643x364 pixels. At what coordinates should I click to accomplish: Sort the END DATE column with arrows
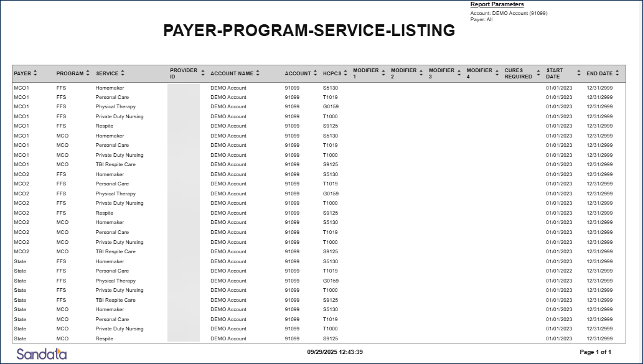pyautogui.click(x=617, y=73)
